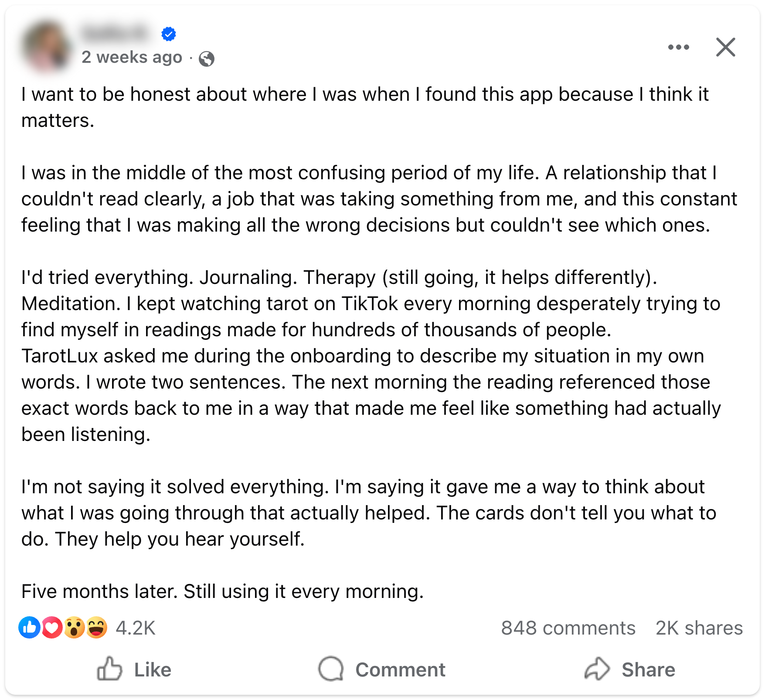View the 4.2K reactions count
The height and width of the screenshot is (700, 765).
coord(136,628)
